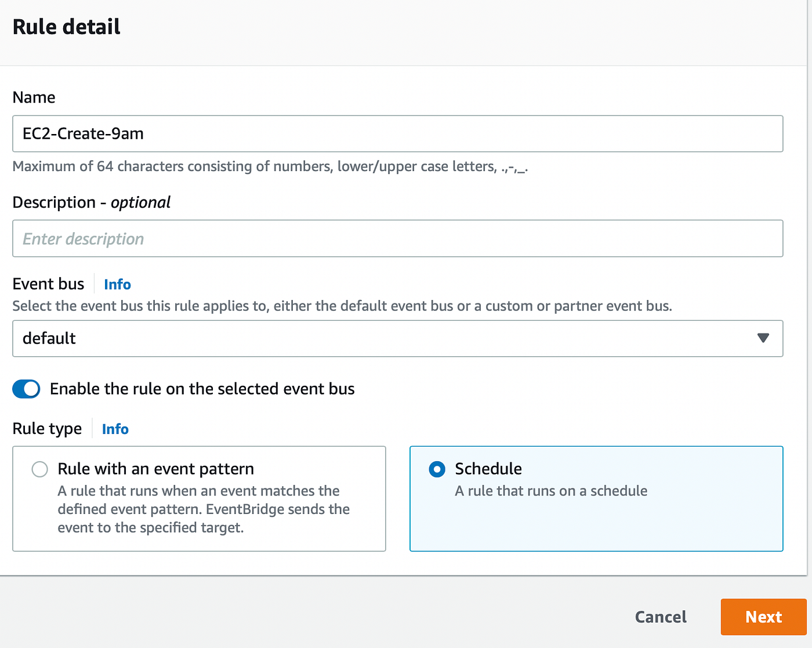Click the Schedule radio indicator icon

click(x=437, y=469)
